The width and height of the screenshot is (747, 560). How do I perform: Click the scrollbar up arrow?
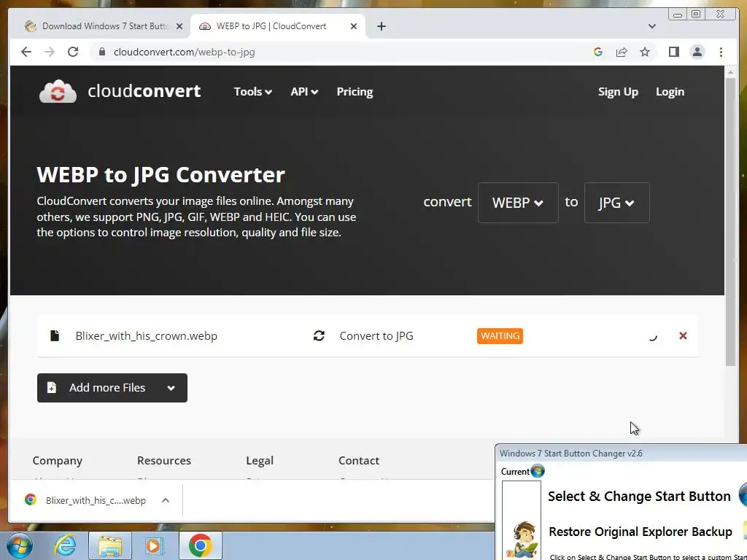(x=730, y=72)
